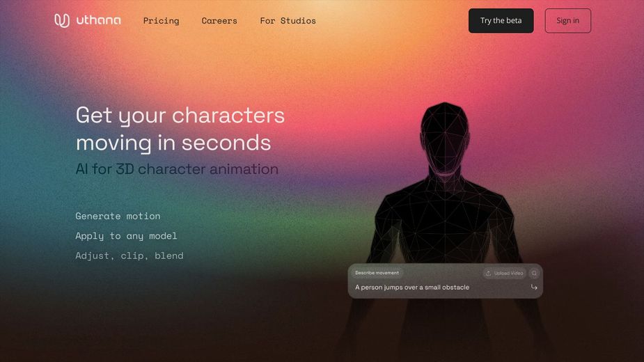
Task: Click the 'AI for 3D character animation' subtitle
Action: (x=177, y=169)
